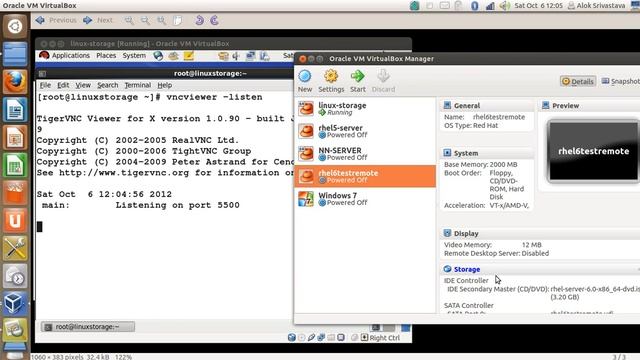Open Alok Srivastava user menu

[x=596, y=6]
